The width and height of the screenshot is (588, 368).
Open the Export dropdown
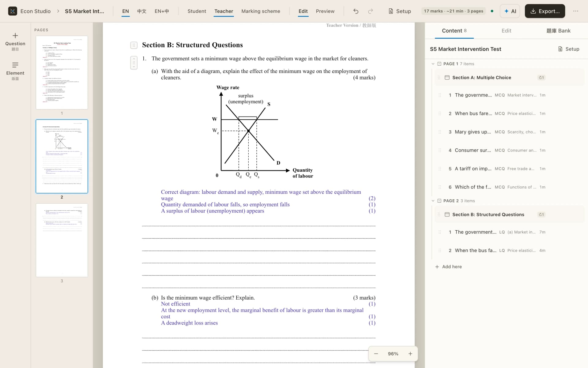(x=545, y=11)
